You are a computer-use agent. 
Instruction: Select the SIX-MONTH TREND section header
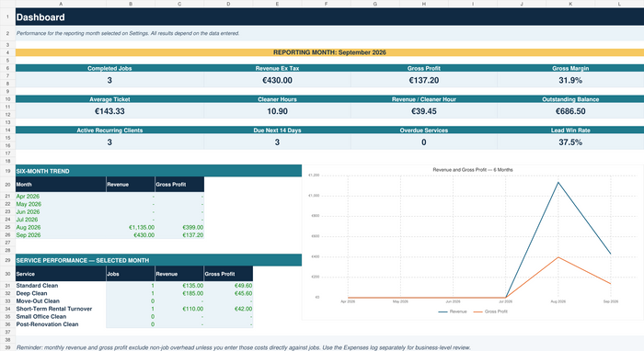(158, 171)
